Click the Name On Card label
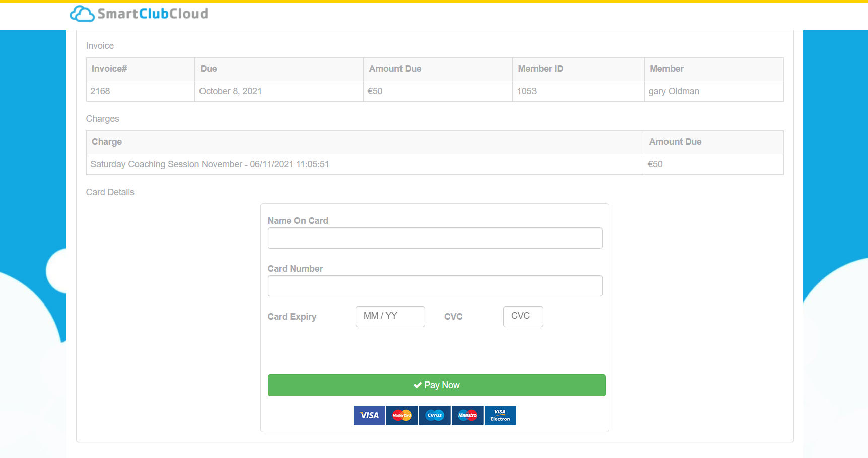 (298, 221)
